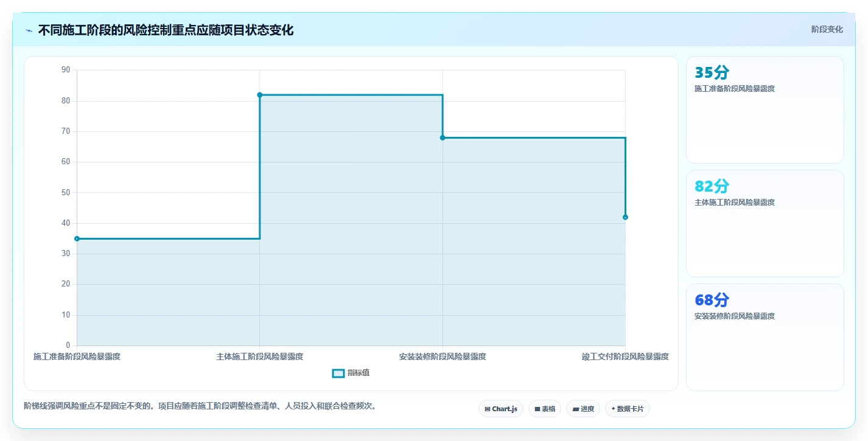Viewport: 868px width, 441px height.
Task: Click the 数据卡片 chip
Action: 627,409
